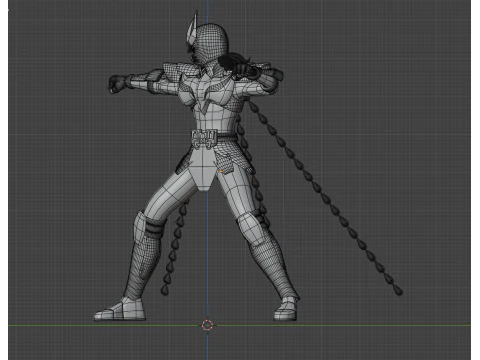Viewport: 480px width, 360px height.
Task: Select the long chain trailing to the right
Action: coord(326,198)
